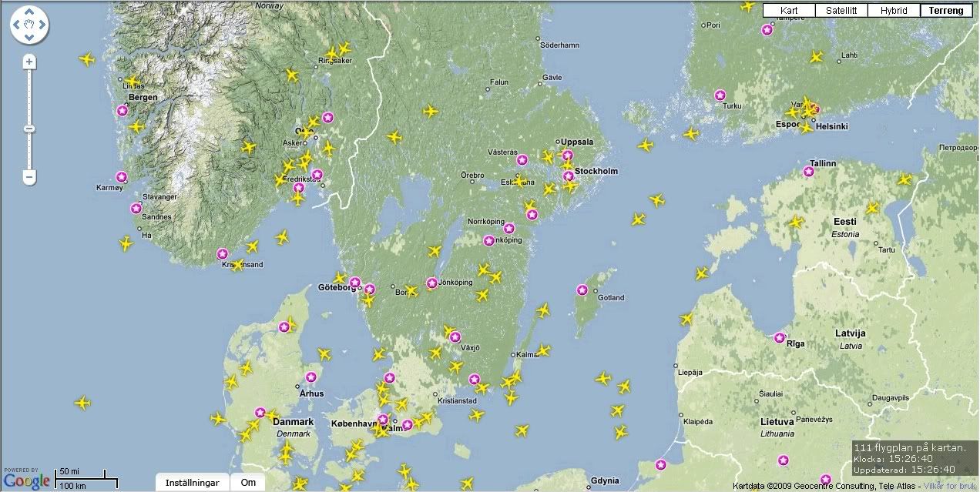Click the airport marker next to Riga
The width and height of the screenshot is (980, 492).
(780, 337)
